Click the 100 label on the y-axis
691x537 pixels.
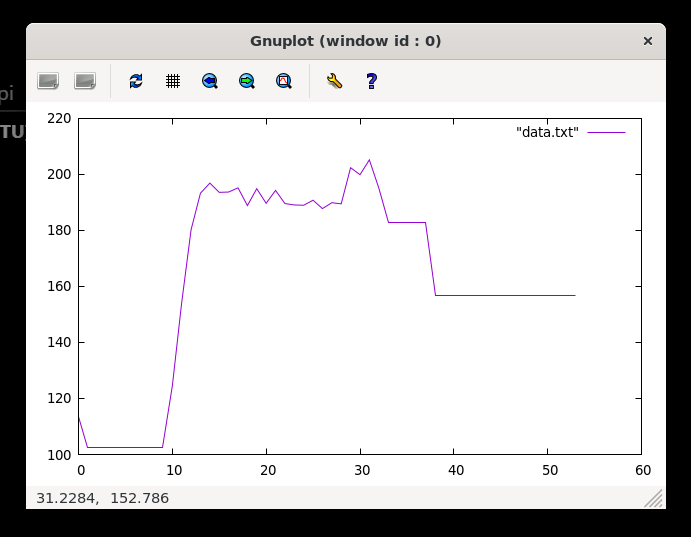pos(60,454)
